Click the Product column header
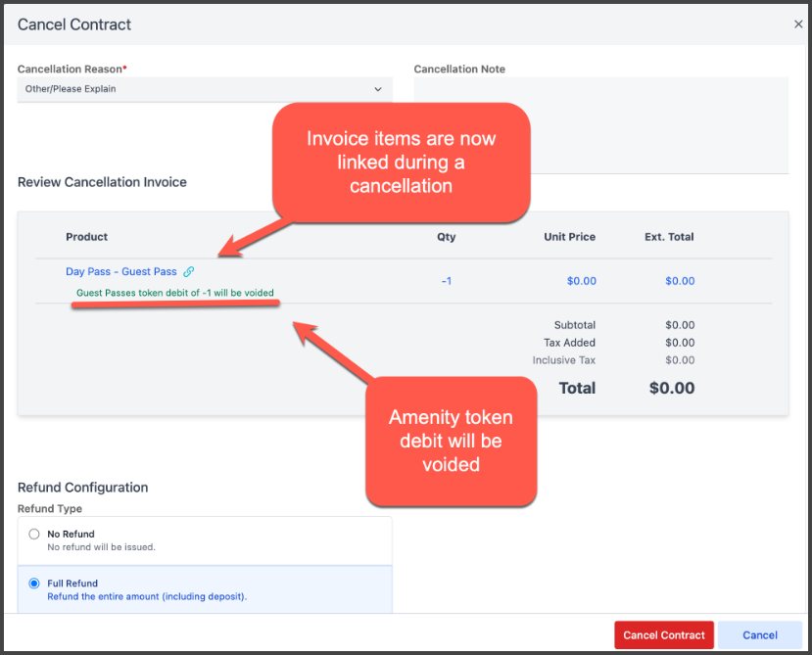Viewport: 812px width, 655px height. click(86, 237)
